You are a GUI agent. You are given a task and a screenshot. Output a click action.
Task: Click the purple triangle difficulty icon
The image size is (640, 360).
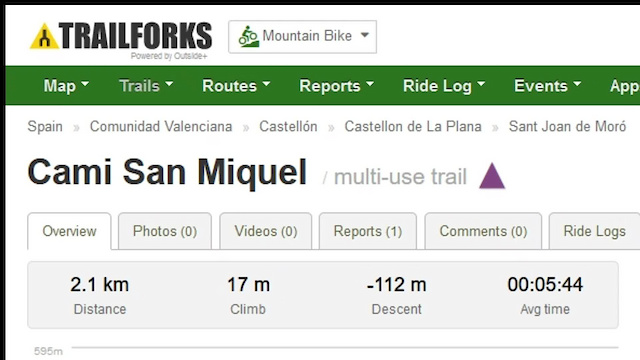492,176
